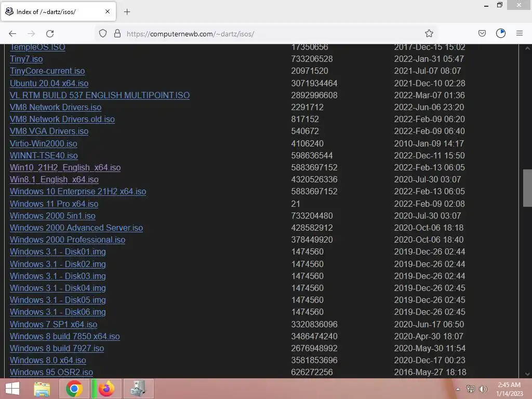Download Win8.1_English_x64.iso

54,179
